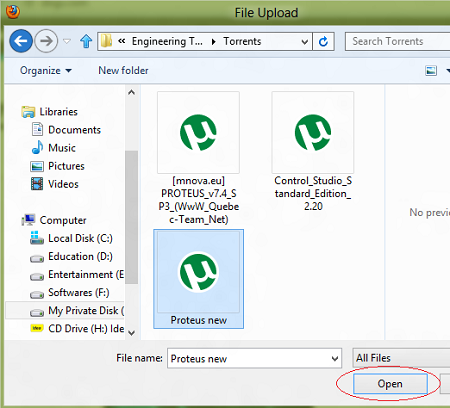Open the Organize menu
The width and height of the screenshot is (450, 408).
pos(46,71)
